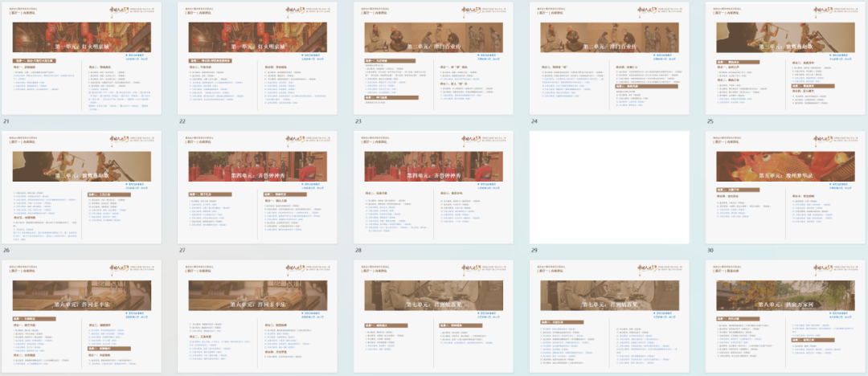Select slide 25 thumbnail
This screenshot has width=868, height=376.
pyautogui.click(x=785, y=58)
